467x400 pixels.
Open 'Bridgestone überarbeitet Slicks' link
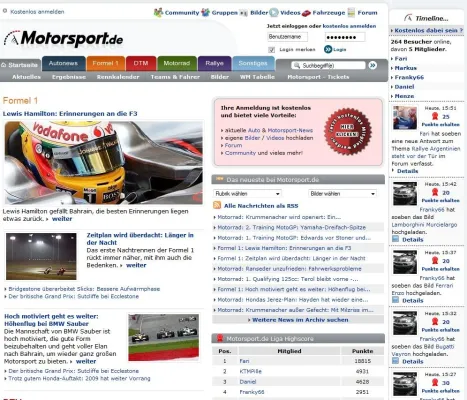click(84, 289)
